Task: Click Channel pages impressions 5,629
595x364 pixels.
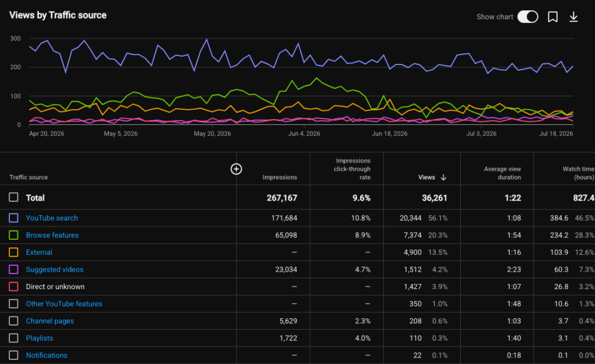Action: click(x=288, y=321)
